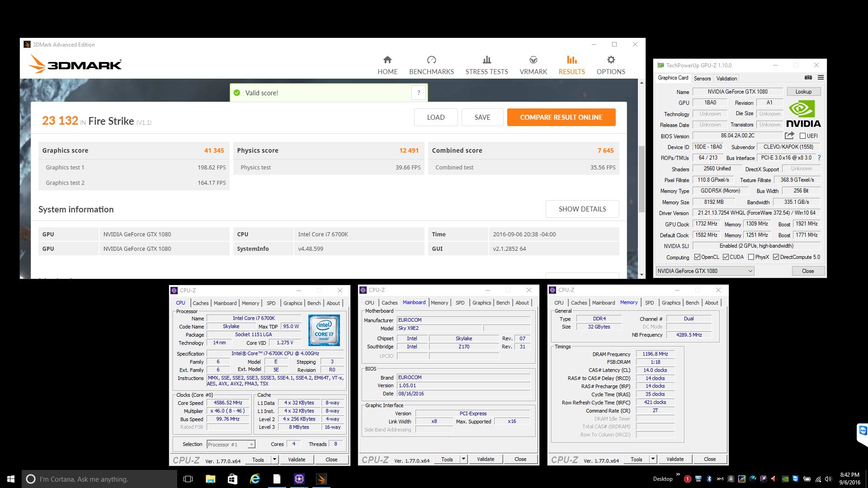Open the Processor #1 selection dropdown
The width and height of the screenshot is (868, 488).
click(231, 445)
